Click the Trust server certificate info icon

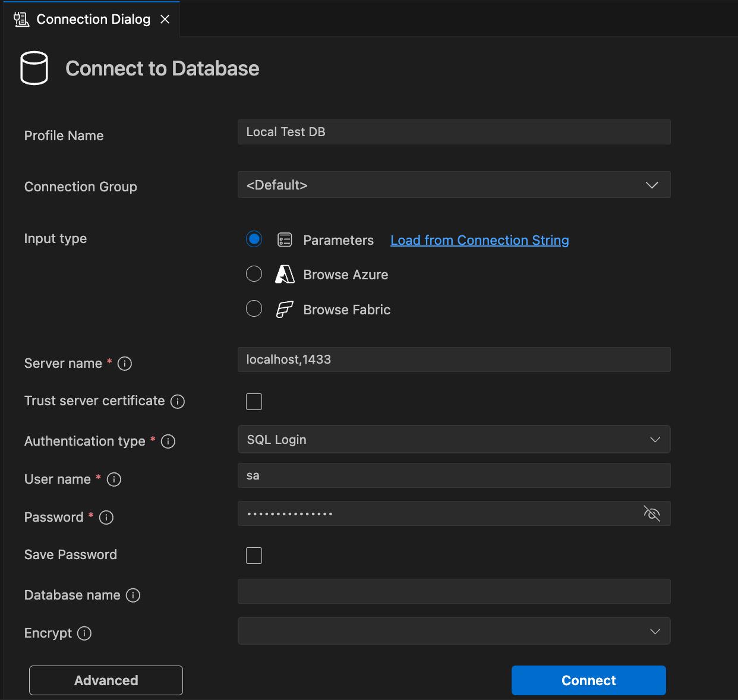tap(178, 402)
